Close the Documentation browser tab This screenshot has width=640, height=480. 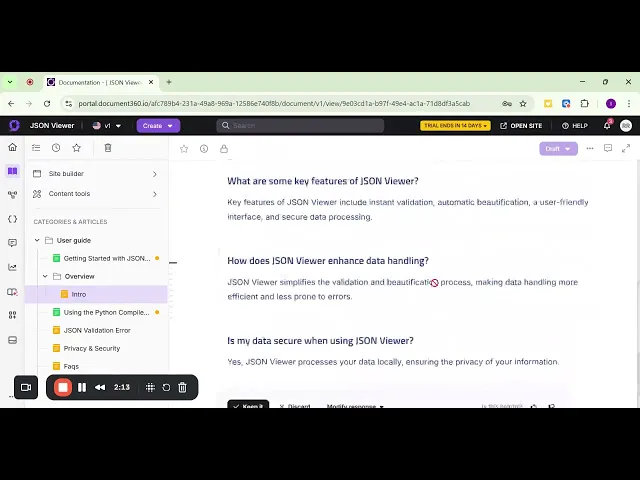click(151, 82)
